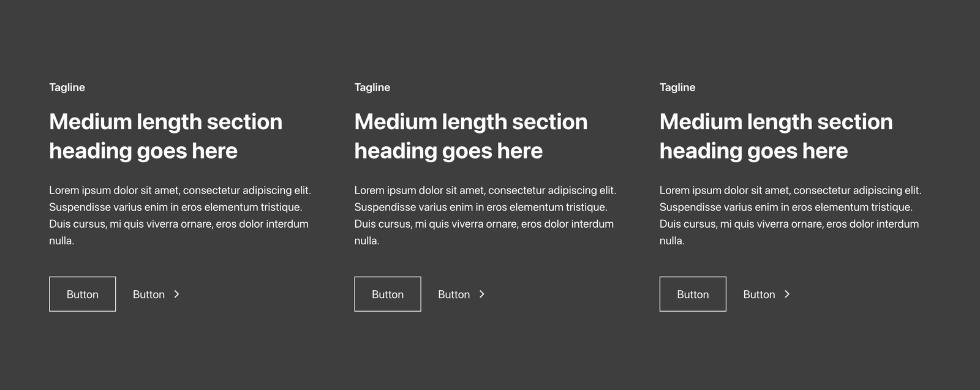This screenshot has width=980, height=390.
Task: Select the Tagline label in the middle column
Action: coord(372,88)
